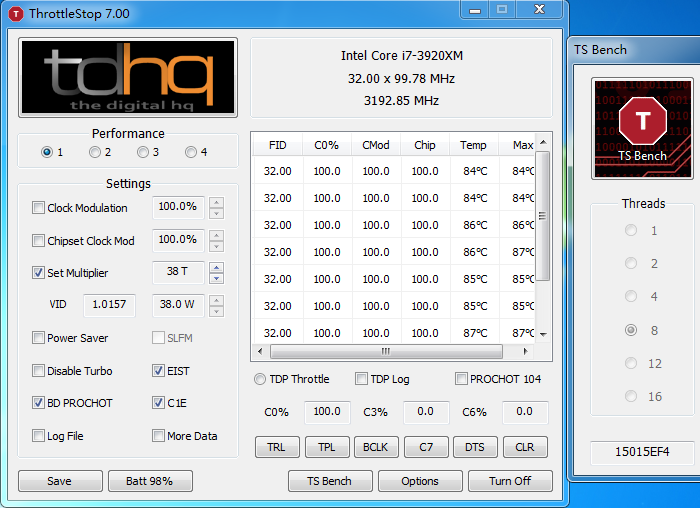Enable the Chipset Clock Mod checkbox
This screenshot has height=508, width=700.
[x=38, y=241]
